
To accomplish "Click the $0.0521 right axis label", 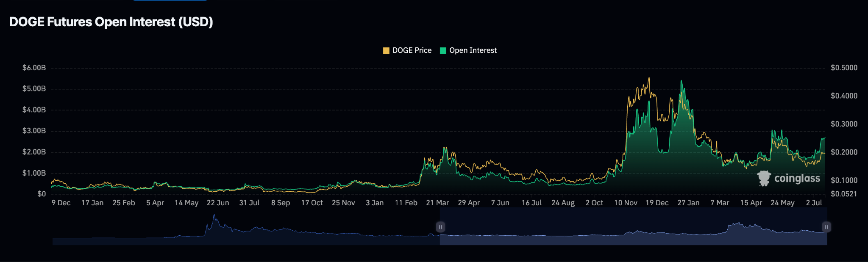I will tap(844, 194).
